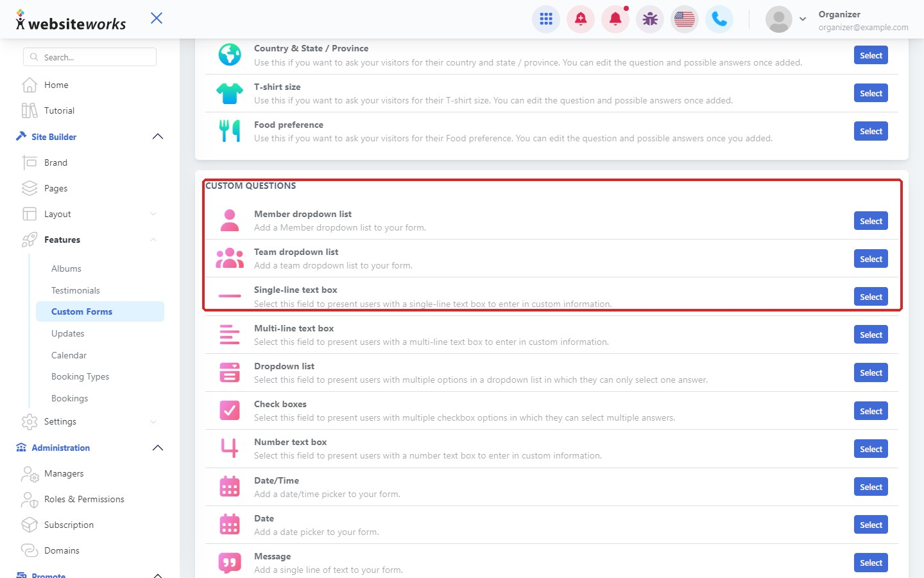Select the Message question type
This screenshot has width=924, height=578.
point(871,563)
